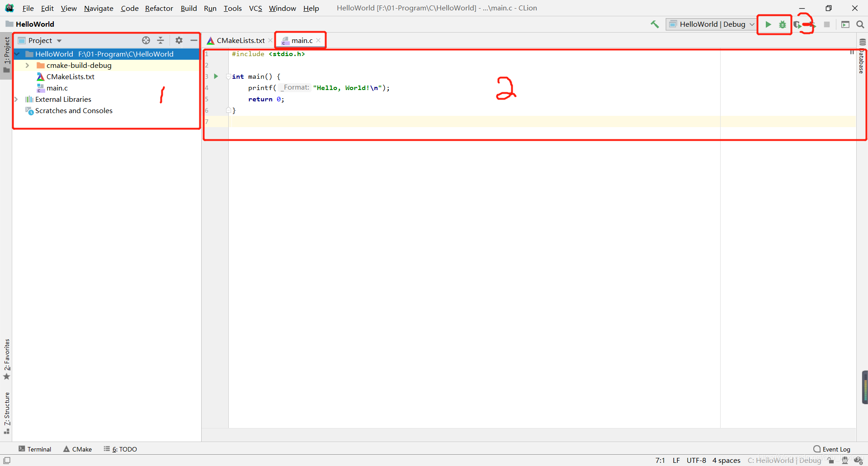Click the gray Stop square button

click(x=827, y=24)
